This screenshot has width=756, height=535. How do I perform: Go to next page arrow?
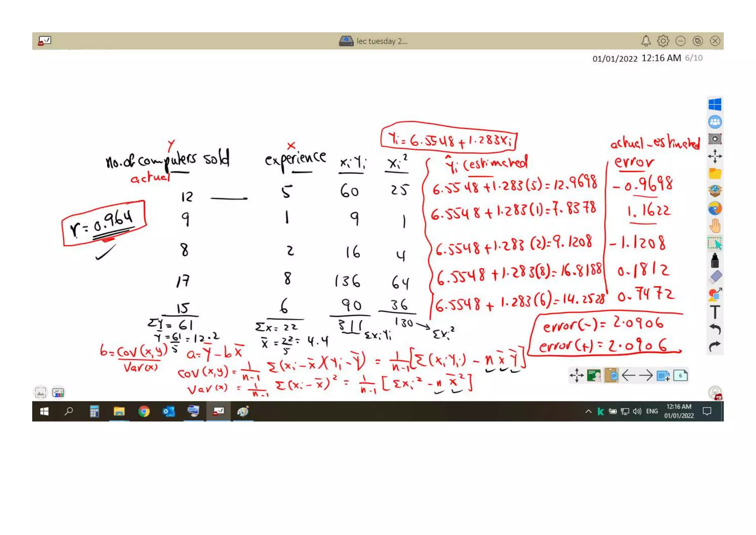tap(646, 376)
